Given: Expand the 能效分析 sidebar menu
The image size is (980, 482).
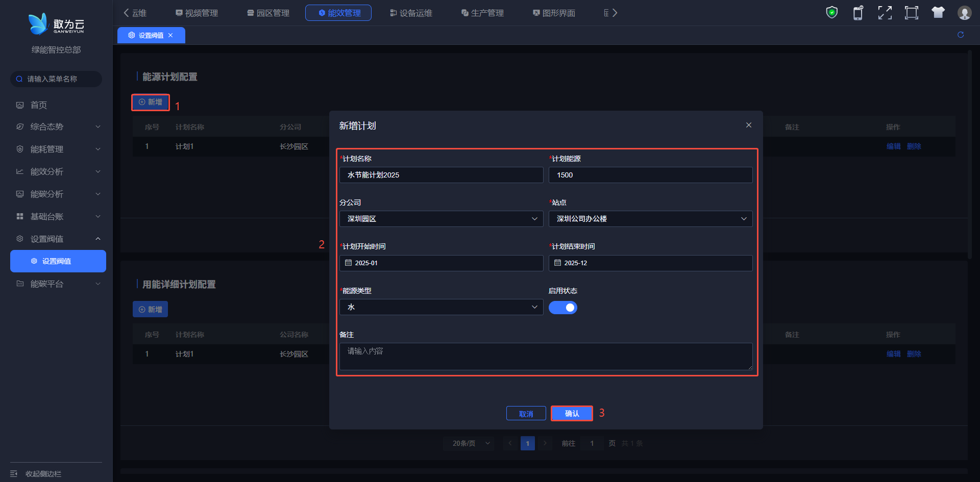Looking at the screenshot, I should (58, 171).
